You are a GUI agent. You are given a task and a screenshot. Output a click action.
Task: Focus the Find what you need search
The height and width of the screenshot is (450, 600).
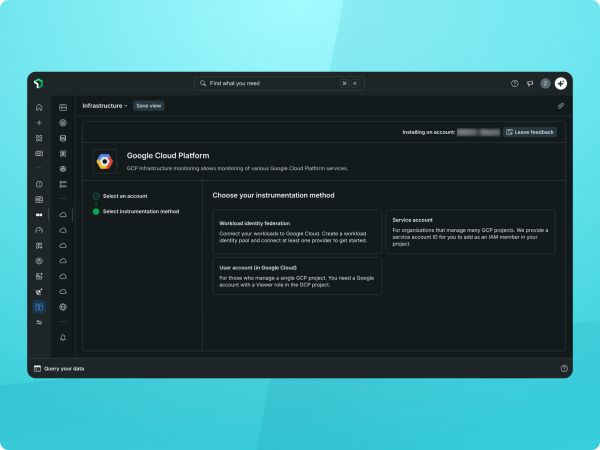(x=279, y=83)
